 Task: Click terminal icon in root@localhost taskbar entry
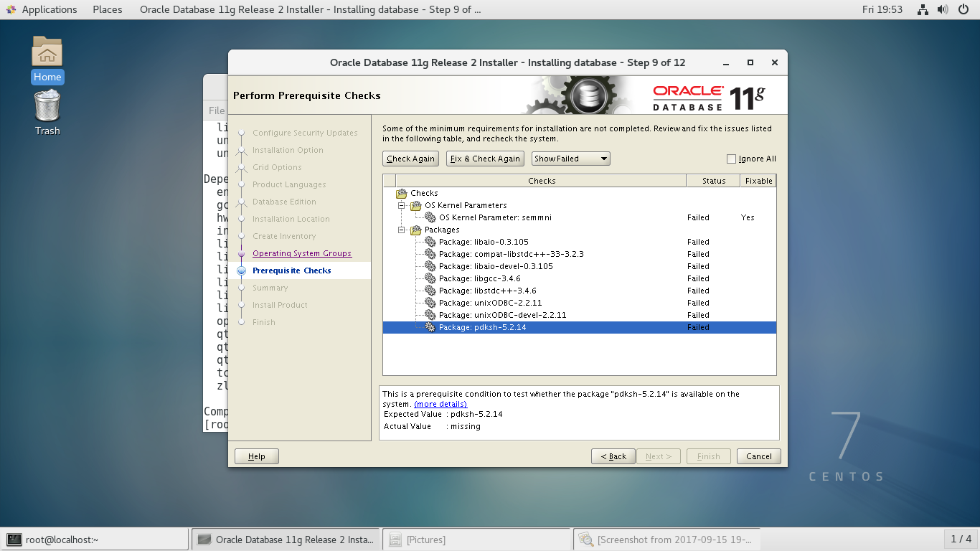[x=14, y=540]
